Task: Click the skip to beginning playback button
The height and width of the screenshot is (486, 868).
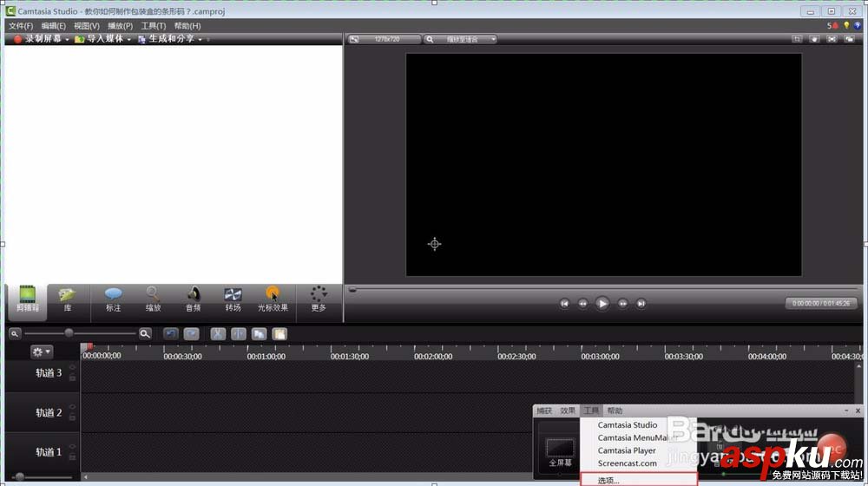Action: coord(564,304)
